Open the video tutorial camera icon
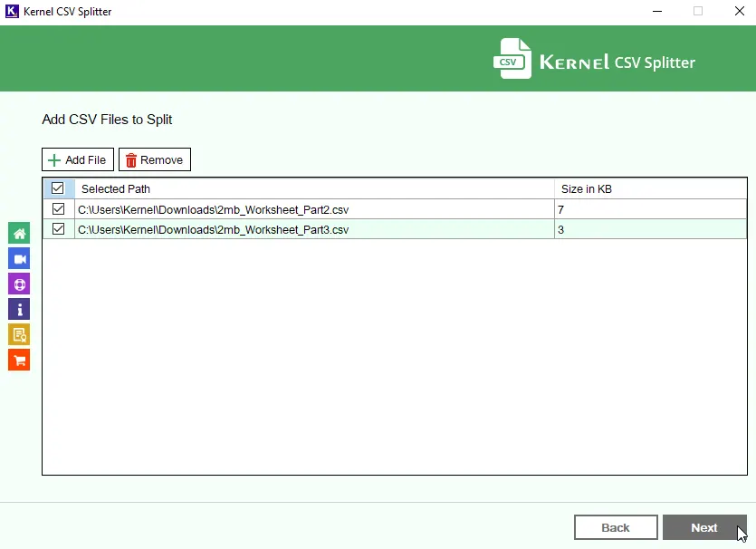Viewport: 756px width, 549px height. [x=19, y=259]
